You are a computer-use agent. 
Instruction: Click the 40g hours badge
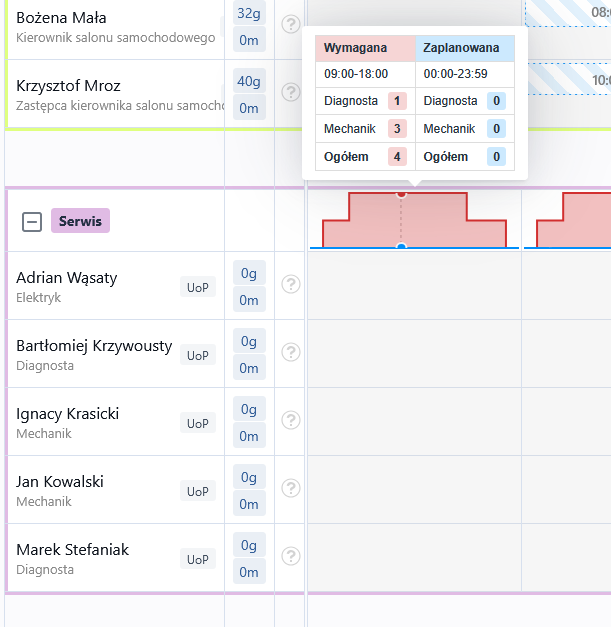[x=249, y=81]
